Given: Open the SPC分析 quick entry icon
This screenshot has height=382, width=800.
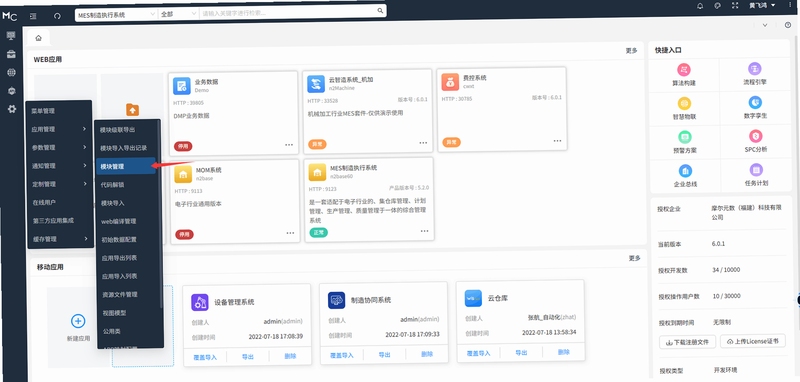Looking at the screenshot, I should pyautogui.click(x=756, y=136).
